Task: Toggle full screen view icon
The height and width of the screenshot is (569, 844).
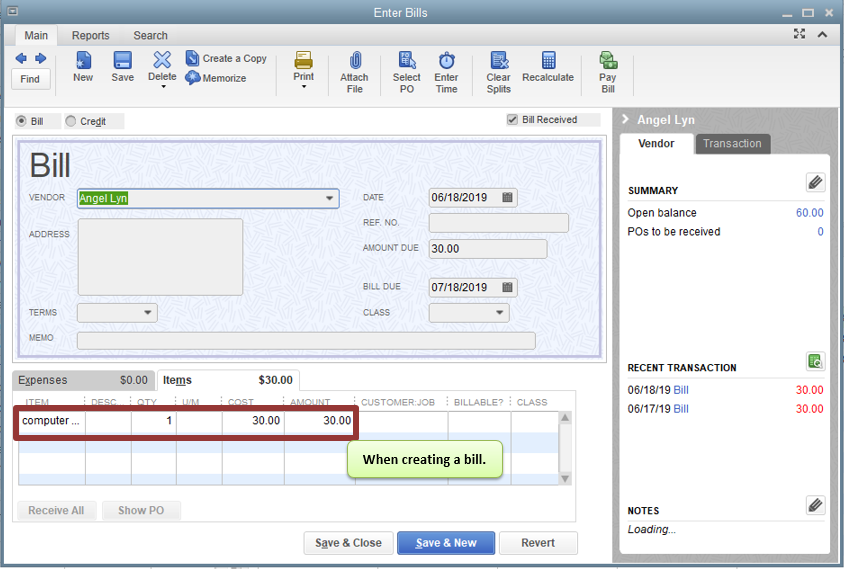Action: [799, 34]
